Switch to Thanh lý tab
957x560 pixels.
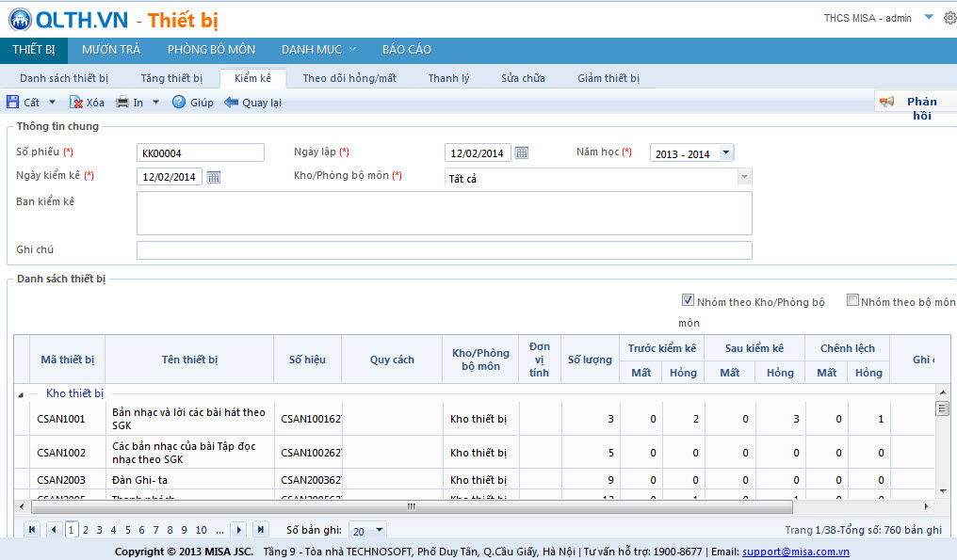coord(448,78)
